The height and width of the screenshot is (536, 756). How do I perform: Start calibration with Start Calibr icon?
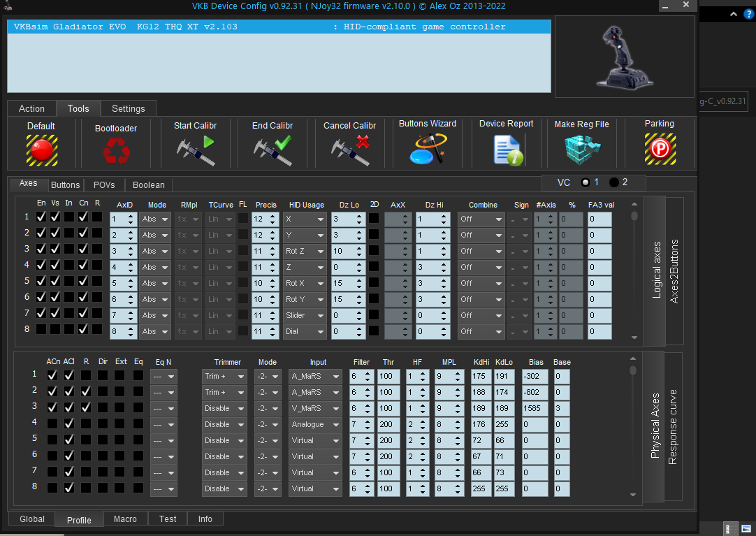pos(195,150)
